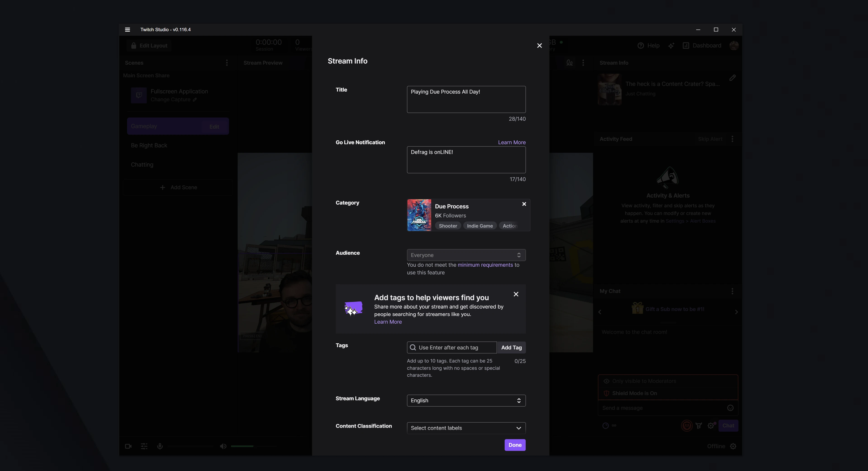Open the Audience dropdown set to Everyone
The height and width of the screenshot is (471, 868).
466,255
